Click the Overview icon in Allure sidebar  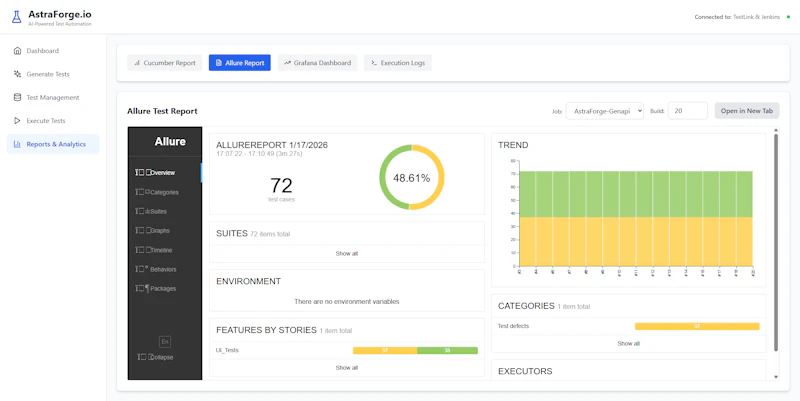[x=142, y=172]
